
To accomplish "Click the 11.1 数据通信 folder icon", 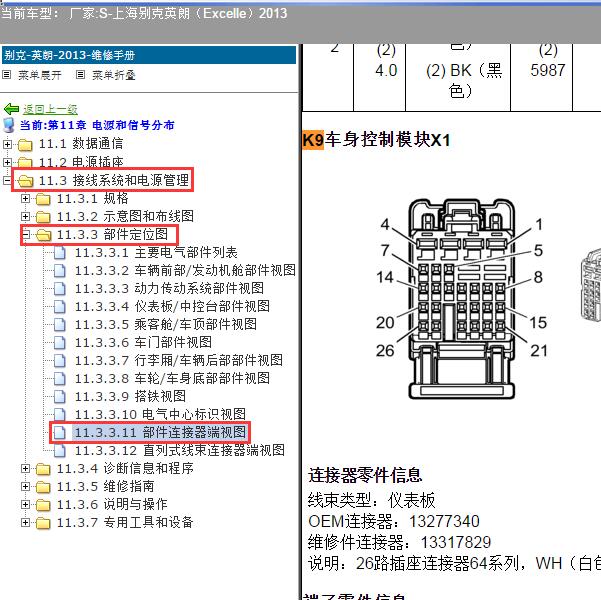I will (25, 145).
